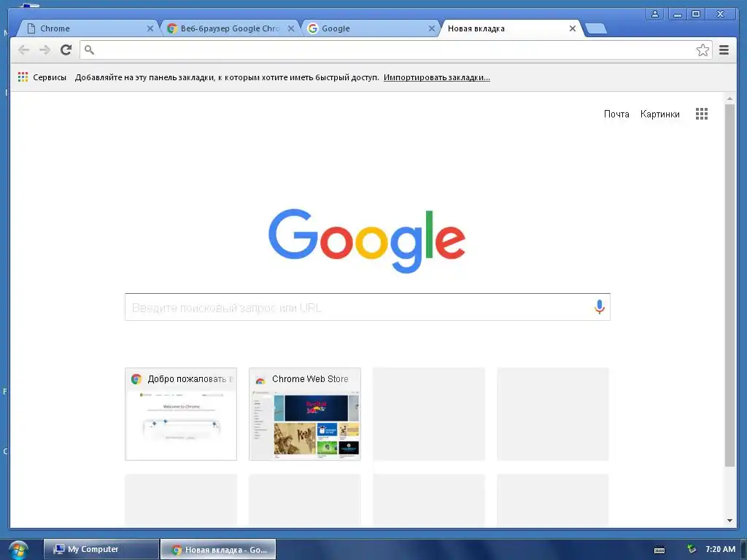The width and height of the screenshot is (747, 560).
Task: Open the Google apps grid icon
Action: coord(701,114)
